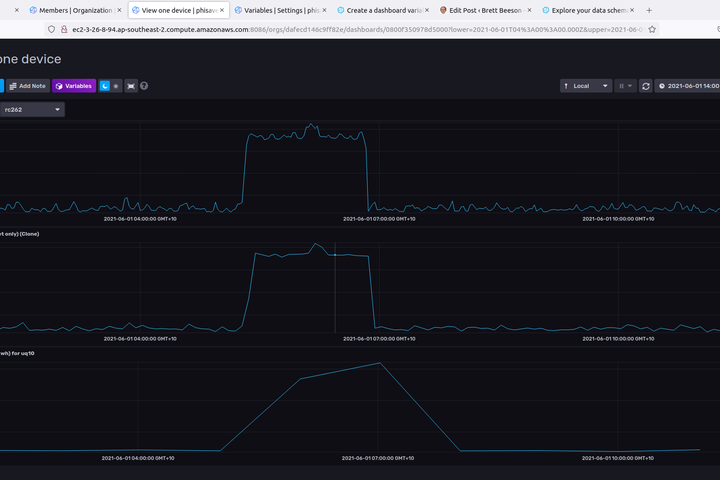The height and width of the screenshot is (480, 720).
Task: Click the '(wh) for uq10' cell title
Action: click(17, 353)
